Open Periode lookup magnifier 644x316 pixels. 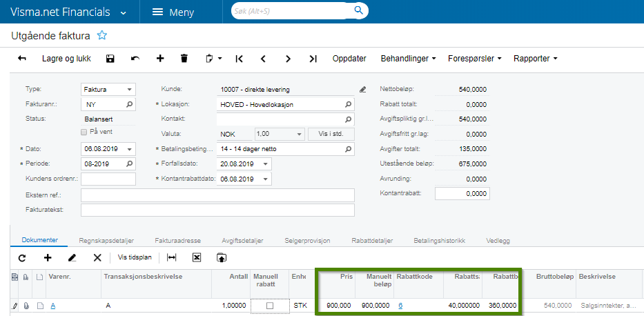(x=129, y=164)
